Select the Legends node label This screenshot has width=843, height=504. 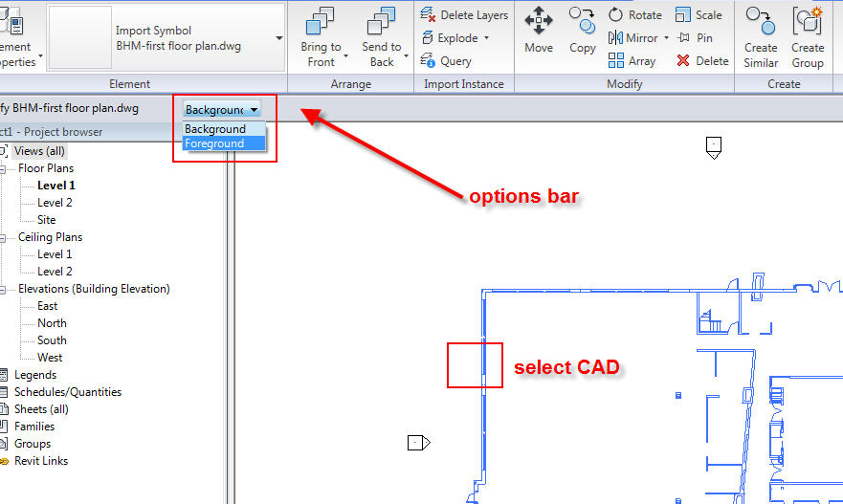point(35,375)
